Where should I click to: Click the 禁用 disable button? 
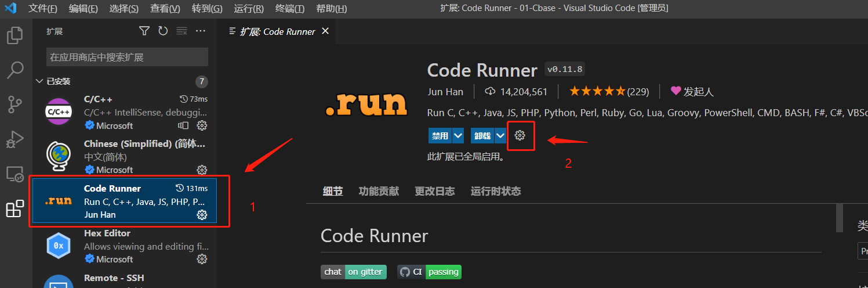(x=440, y=136)
